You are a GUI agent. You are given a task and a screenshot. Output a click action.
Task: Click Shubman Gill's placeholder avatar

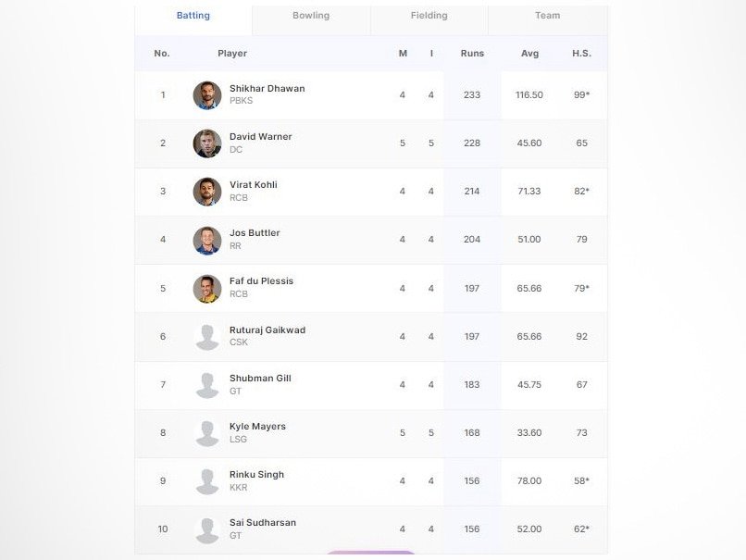[207, 385]
